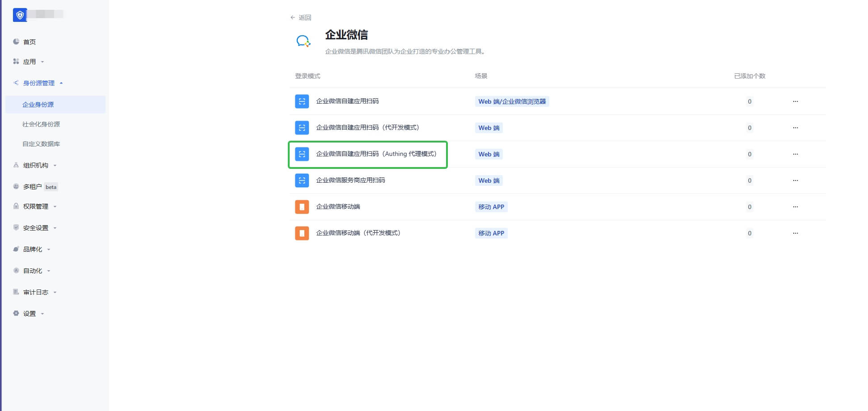This screenshot has height=411, width=868.
Task: Click the orange mobile icon for 企业微信移动端
Action: (x=302, y=207)
